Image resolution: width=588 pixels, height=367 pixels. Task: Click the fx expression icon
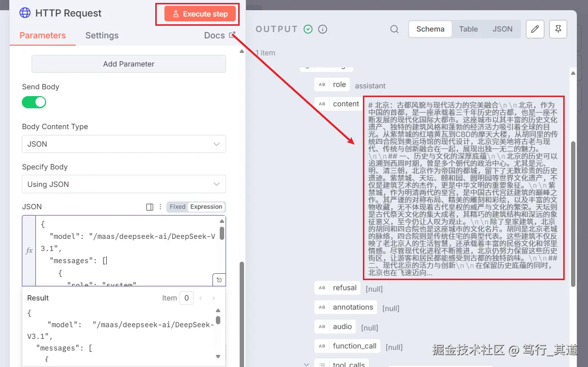(29, 250)
